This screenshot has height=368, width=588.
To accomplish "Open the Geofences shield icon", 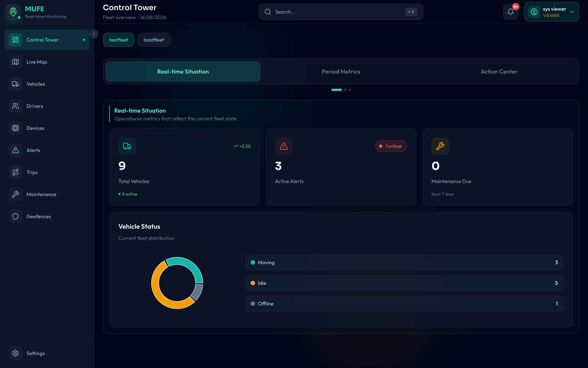I will tap(15, 216).
